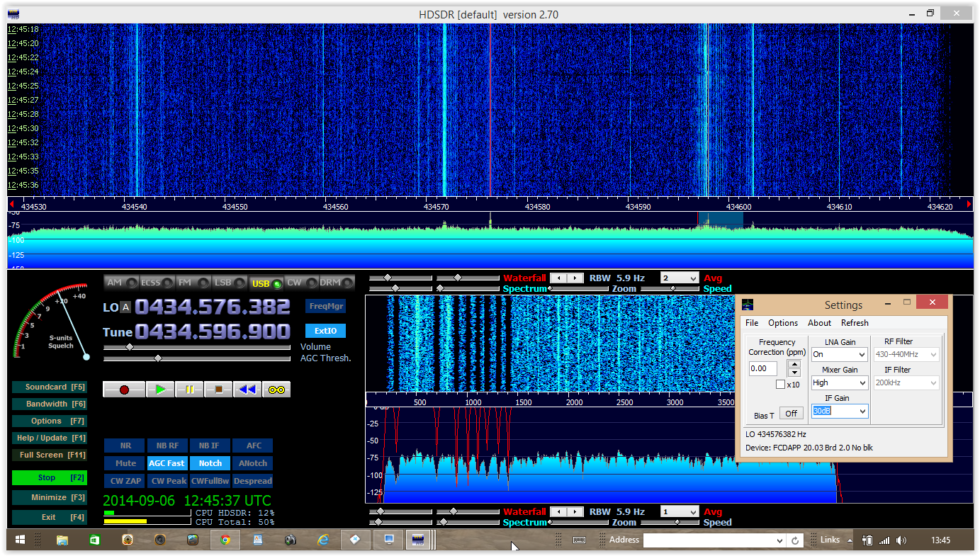Click the right RBW arrow beside Avg 2
The image size is (980, 556).
(x=575, y=278)
